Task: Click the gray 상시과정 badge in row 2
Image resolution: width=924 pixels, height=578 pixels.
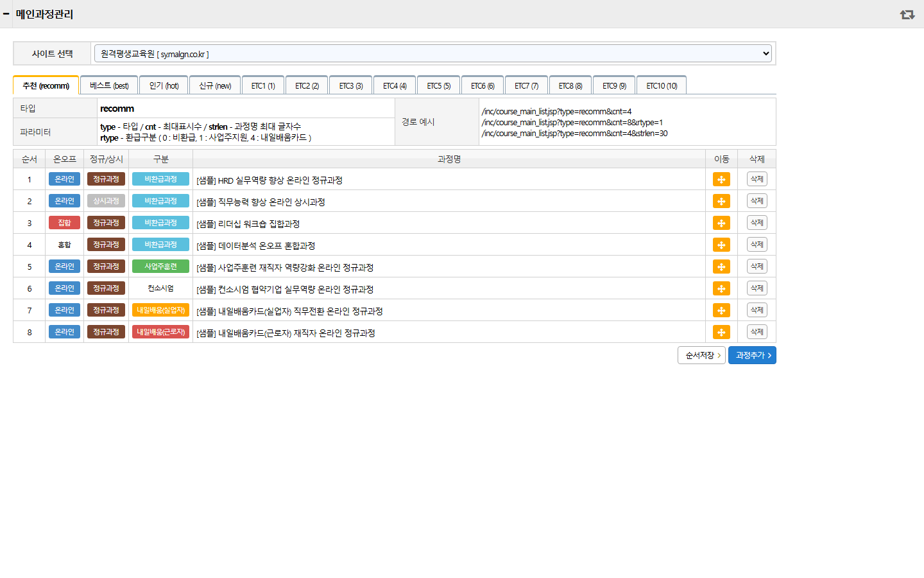Action: pyautogui.click(x=106, y=201)
